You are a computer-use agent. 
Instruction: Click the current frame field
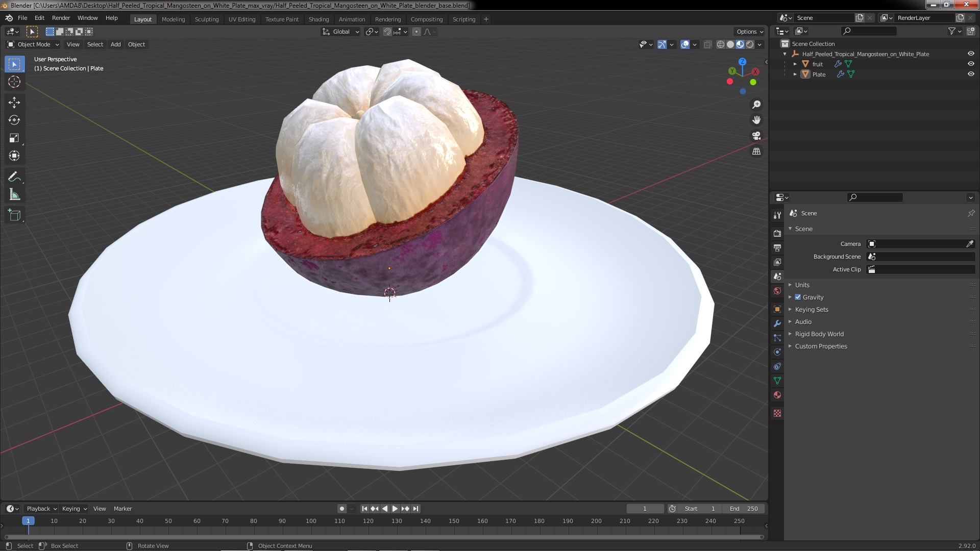click(645, 509)
